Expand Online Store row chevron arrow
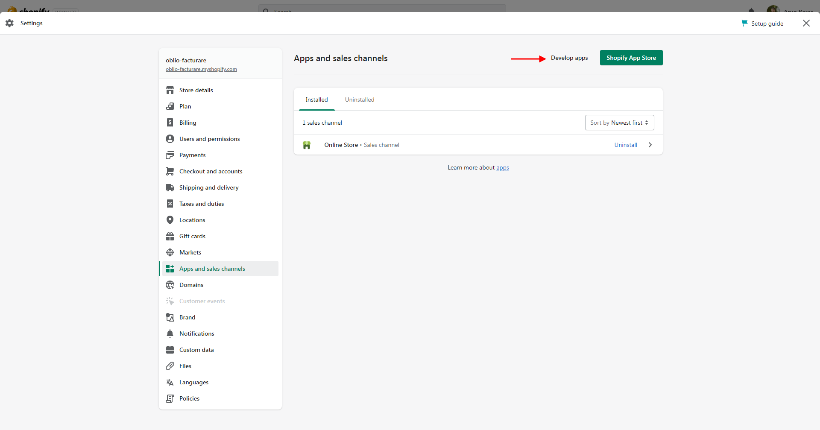This screenshot has width=820, height=430. click(650, 145)
